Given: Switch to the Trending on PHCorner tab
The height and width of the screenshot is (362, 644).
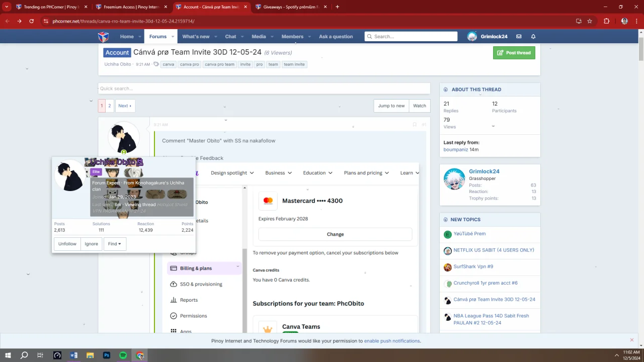Looking at the screenshot, I should pyautogui.click(x=51, y=7).
